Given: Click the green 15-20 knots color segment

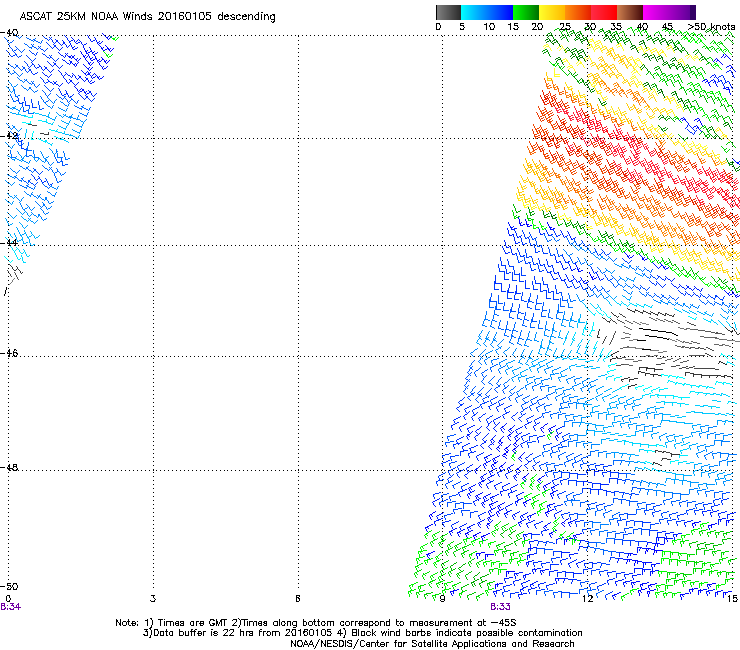Looking at the screenshot, I should (x=526, y=12).
